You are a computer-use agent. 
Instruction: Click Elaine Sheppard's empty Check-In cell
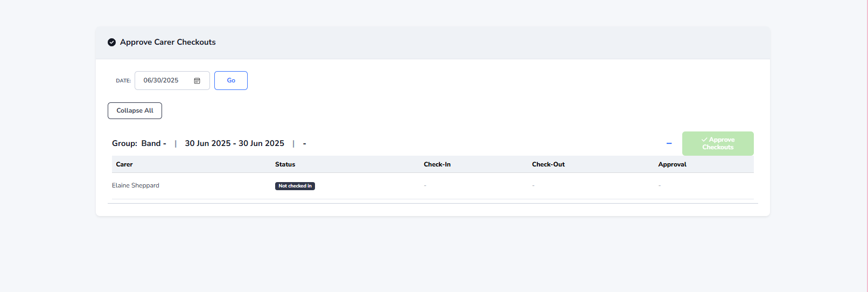pos(425,185)
